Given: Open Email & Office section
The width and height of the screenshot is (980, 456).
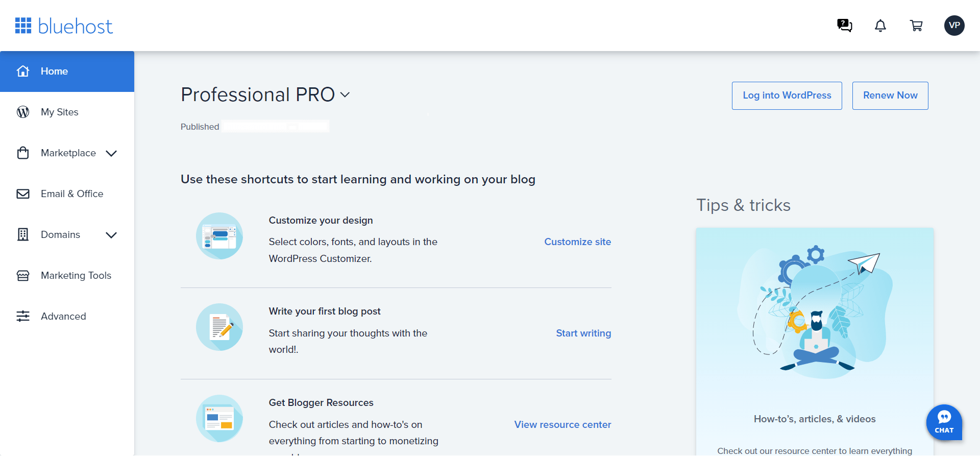Looking at the screenshot, I should pos(67,194).
